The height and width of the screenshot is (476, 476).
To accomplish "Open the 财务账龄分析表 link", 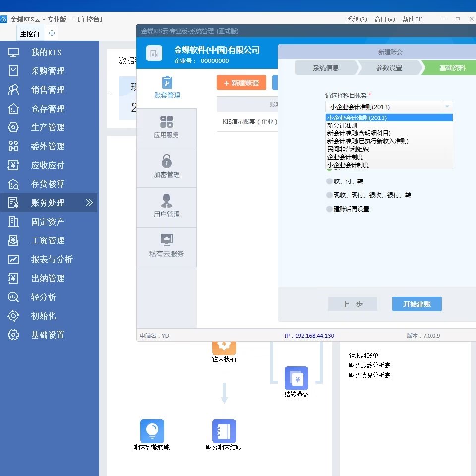I will pos(369,365).
